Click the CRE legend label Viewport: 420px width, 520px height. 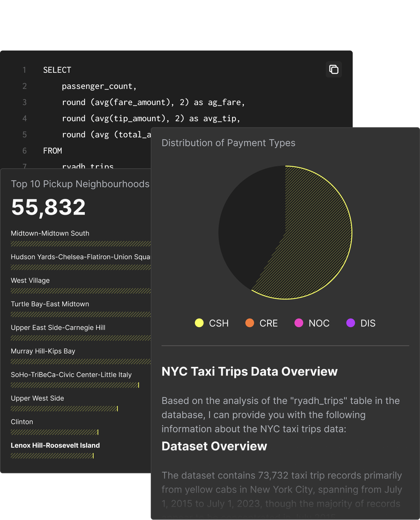tap(269, 323)
